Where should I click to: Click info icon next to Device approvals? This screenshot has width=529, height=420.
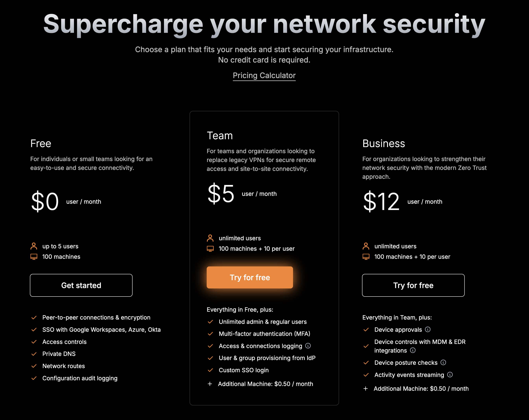428,330
